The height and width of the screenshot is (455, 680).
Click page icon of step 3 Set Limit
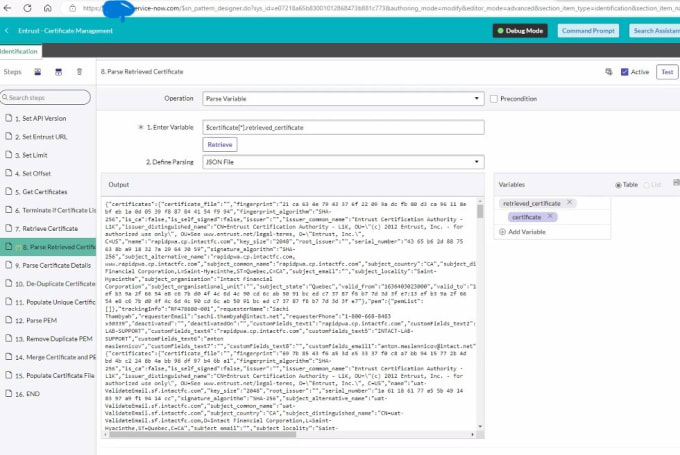pyautogui.click(x=8, y=154)
